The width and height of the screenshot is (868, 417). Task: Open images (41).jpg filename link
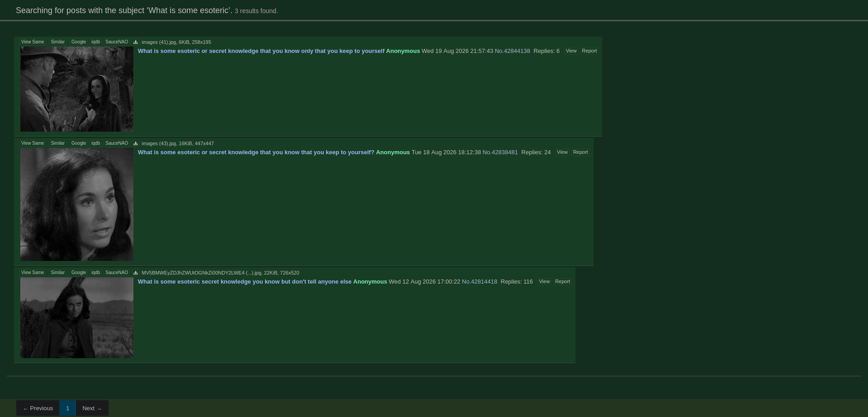[x=159, y=42]
